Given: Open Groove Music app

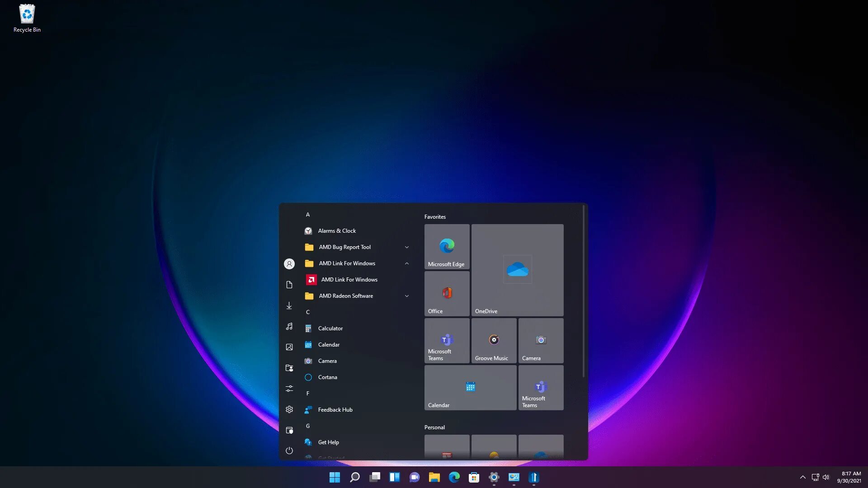Looking at the screenshot, I should (494, 340).
